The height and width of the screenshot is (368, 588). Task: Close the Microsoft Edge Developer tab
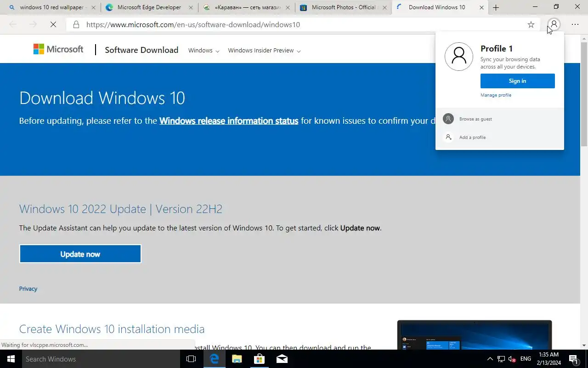pyautogui.click(x=190, y=7)
